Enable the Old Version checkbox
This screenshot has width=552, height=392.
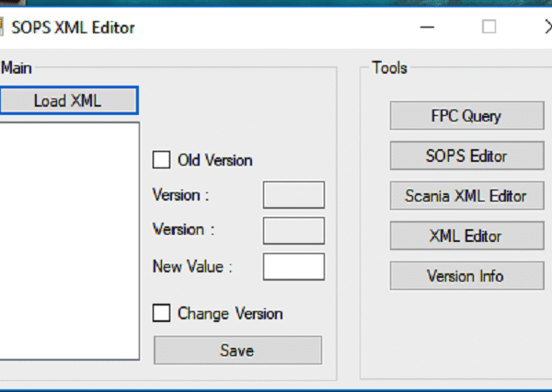coord(162,160)
